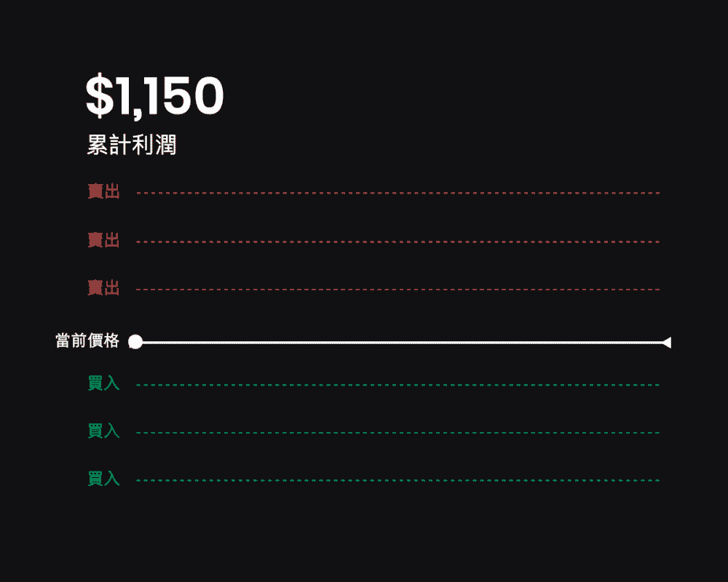Screen dimensions: 728x582
Task: Select the middle green 買入 label
Action: (103, 431)
